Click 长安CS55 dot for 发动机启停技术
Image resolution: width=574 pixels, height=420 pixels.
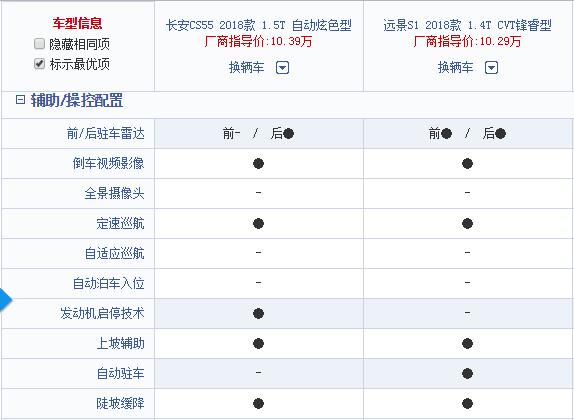[258, 313]
